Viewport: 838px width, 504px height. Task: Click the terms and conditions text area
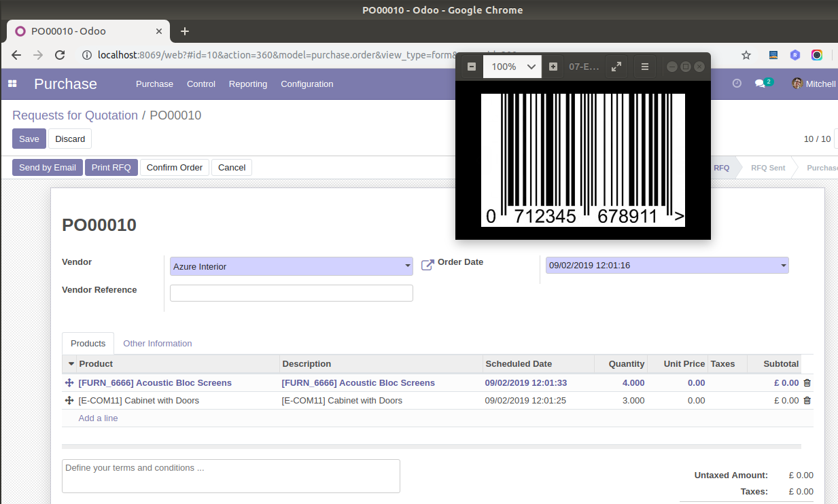point(231,476)
